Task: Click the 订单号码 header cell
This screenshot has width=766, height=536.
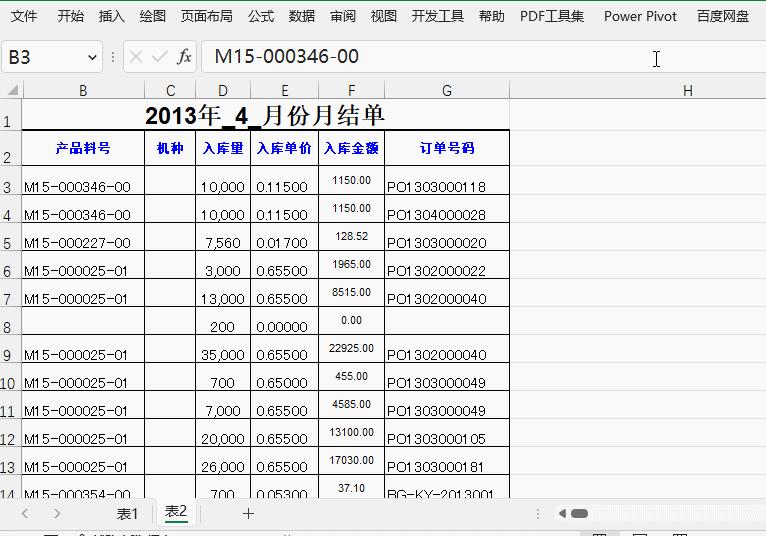Action: pos(447,148)
